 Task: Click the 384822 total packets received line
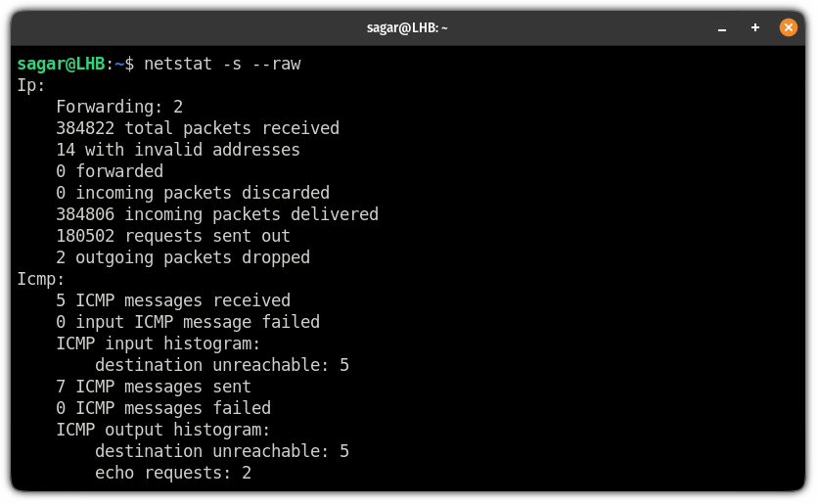tap(198, 128)
